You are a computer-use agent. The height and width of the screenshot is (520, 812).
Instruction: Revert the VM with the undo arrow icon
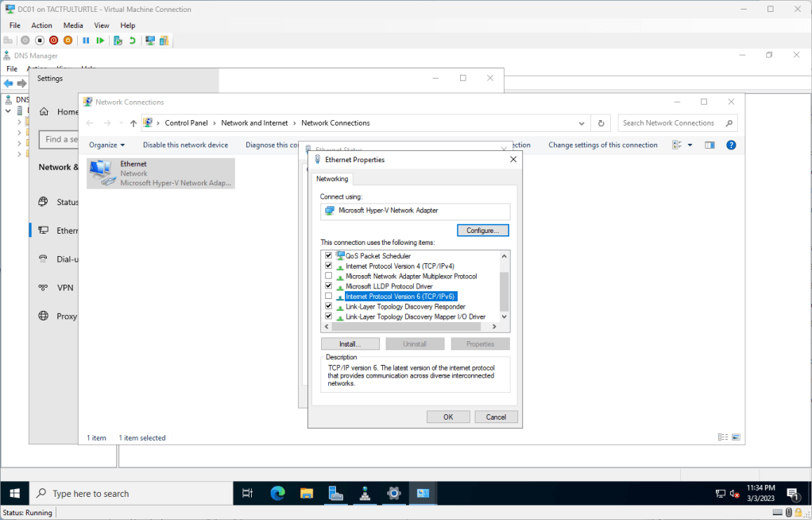click(132, 40)
